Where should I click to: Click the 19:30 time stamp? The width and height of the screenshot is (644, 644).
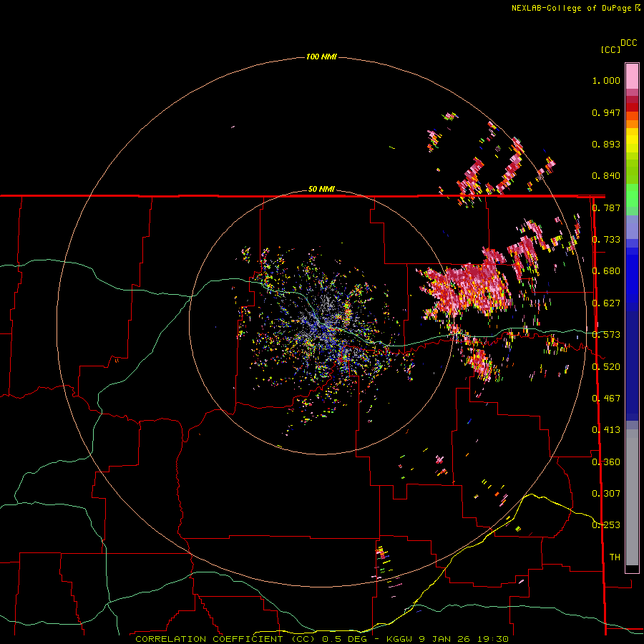[x=494, y=639]
